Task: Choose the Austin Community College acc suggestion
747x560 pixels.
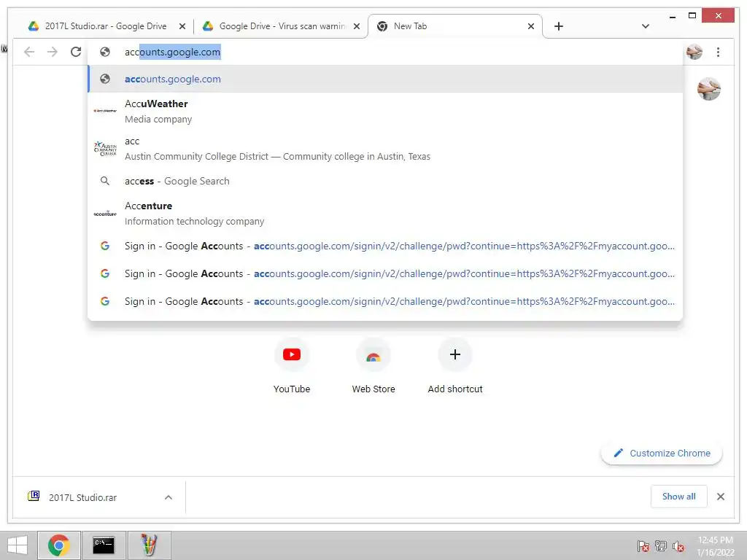Action: pyautogui.click(x=385, y=149)
